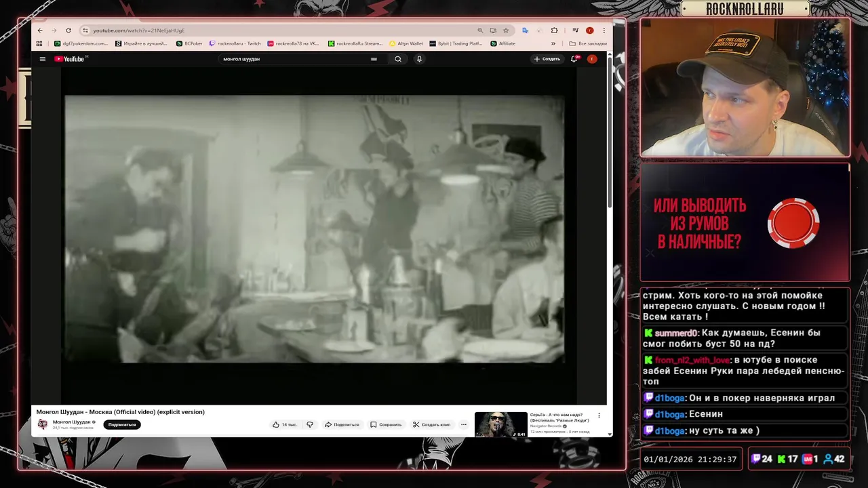Open options menu for the СерьГа recommended video
868x488 pixels.
point(599,415)
